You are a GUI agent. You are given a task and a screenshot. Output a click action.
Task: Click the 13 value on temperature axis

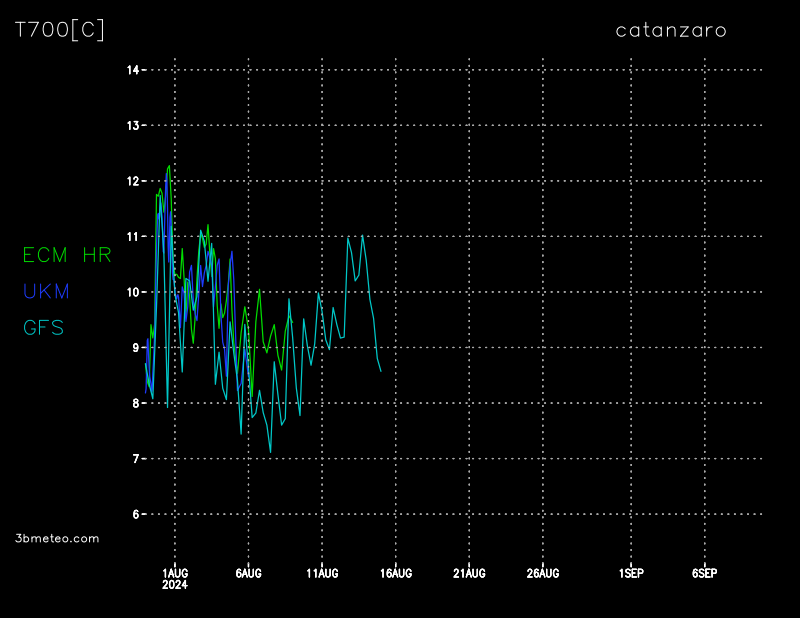point(132,125)
